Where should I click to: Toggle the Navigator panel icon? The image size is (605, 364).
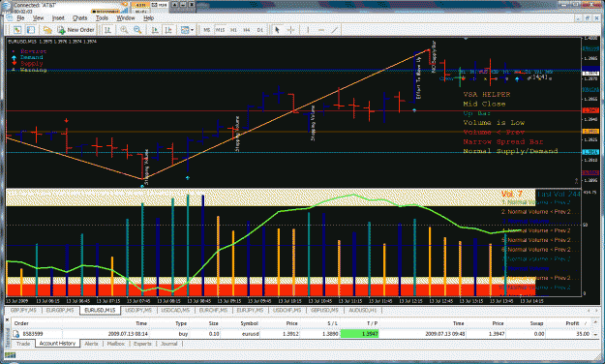pos(31,30)
